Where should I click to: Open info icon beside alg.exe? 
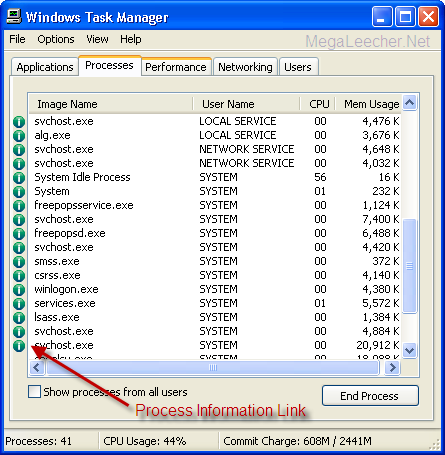[19, 136]
